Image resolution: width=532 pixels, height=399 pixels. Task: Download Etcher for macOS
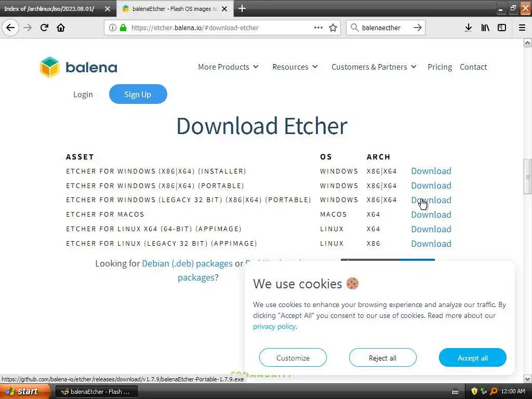[x=431, y=215]
